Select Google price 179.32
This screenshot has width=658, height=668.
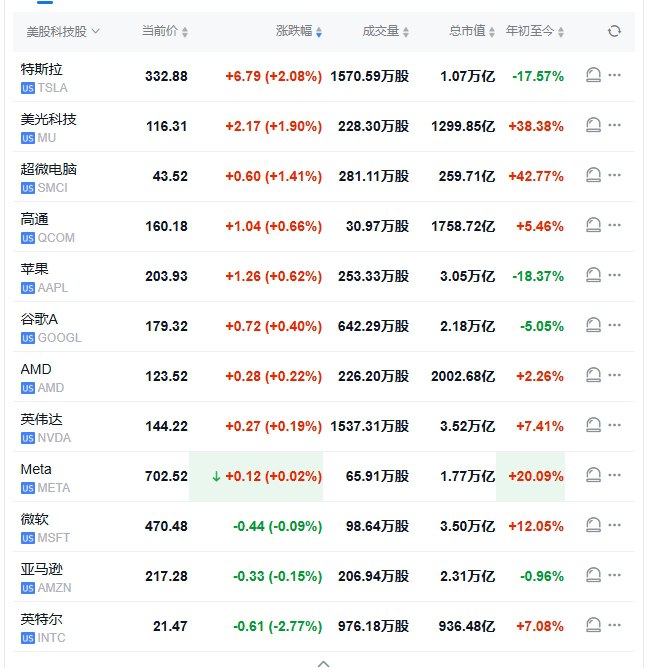tap(166, 326)
